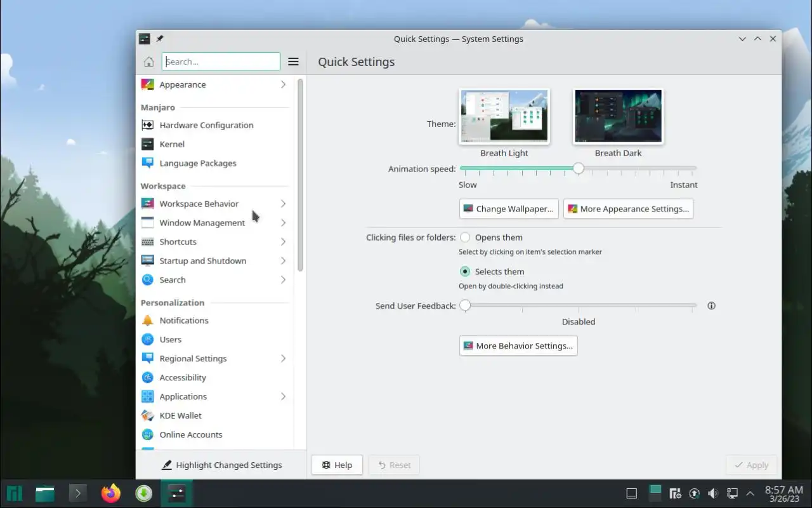Expand the Applications chevron
The width and height of the screenshot is (812, 508).
(x=283, y=397)
